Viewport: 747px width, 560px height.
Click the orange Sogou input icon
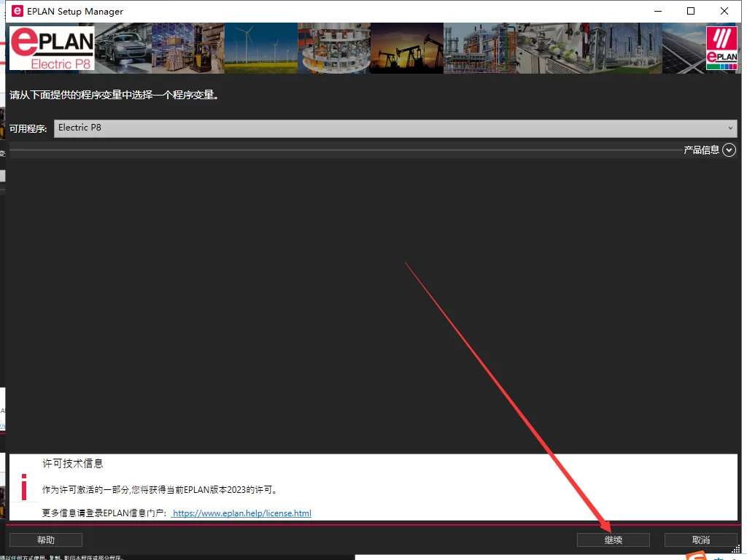click(698, 556)
